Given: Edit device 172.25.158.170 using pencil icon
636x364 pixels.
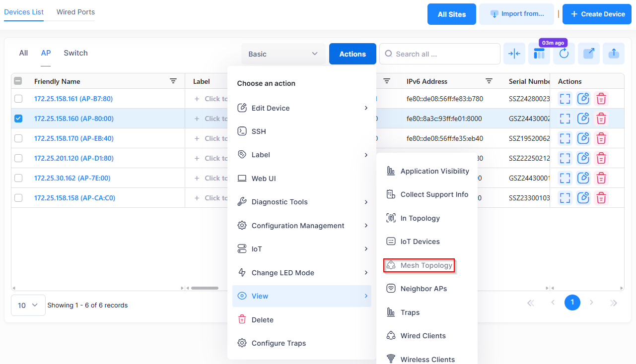Looking at the screenshot, I should pyautogui.click(x=583, y=138).
